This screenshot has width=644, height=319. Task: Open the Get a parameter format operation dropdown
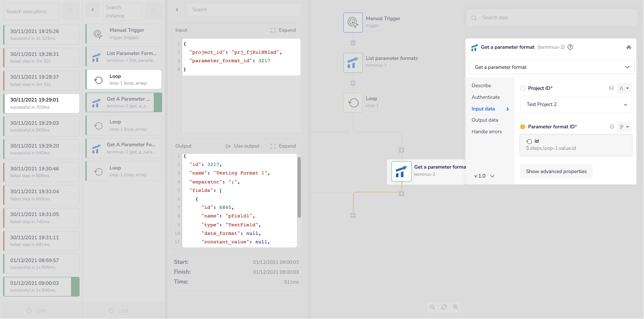pyautogui.click(x=551, y=67)
